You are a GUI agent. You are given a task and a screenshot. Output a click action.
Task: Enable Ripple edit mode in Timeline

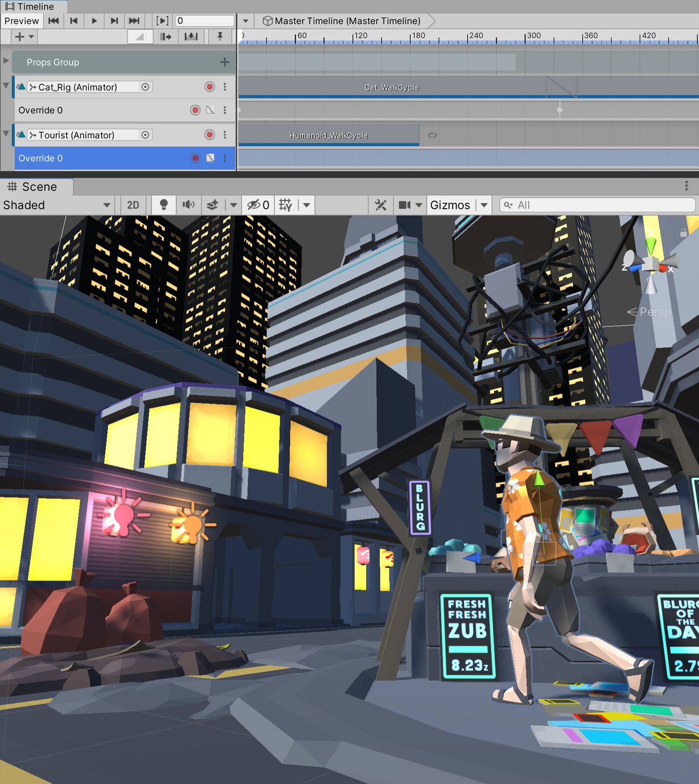[166, 37]
